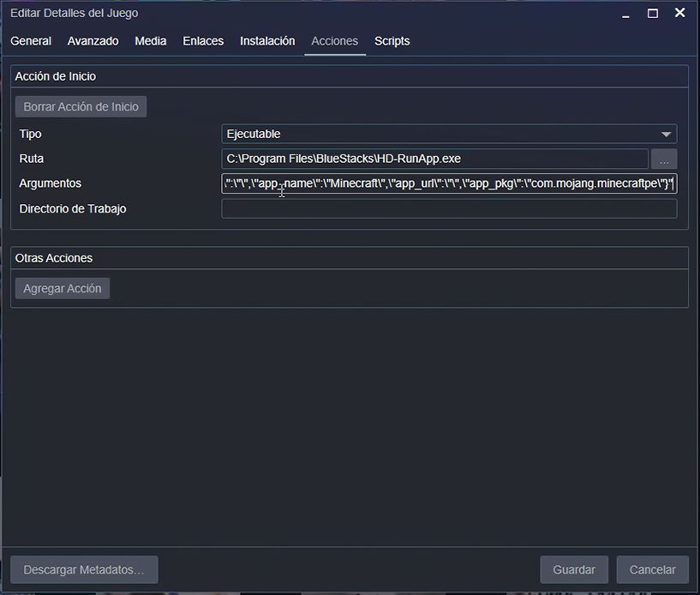
Task: Open Descargar Metadatos dialog
Action: pos(83,569)
